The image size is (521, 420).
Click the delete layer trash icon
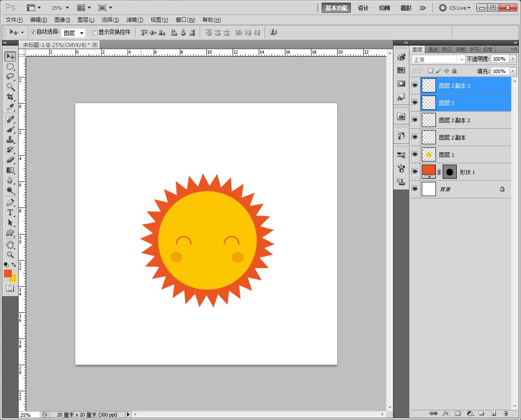(505, 414)
